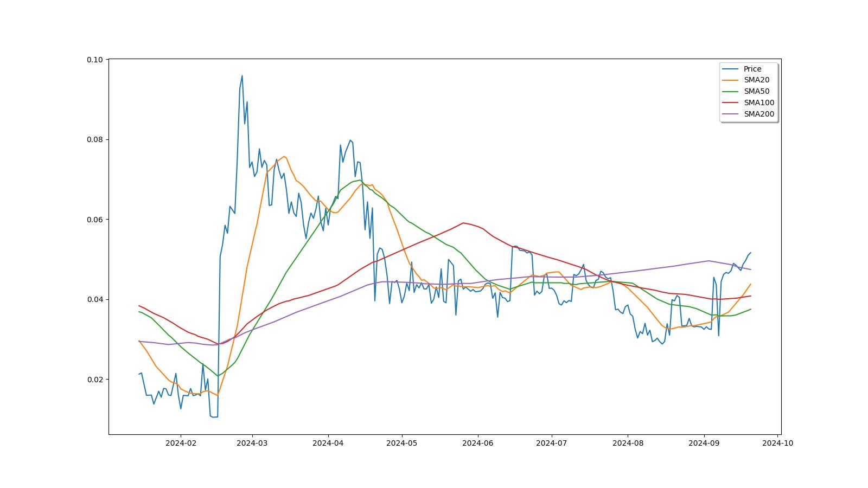Click the 2024-09 x-axis label

tap(704, 443)
